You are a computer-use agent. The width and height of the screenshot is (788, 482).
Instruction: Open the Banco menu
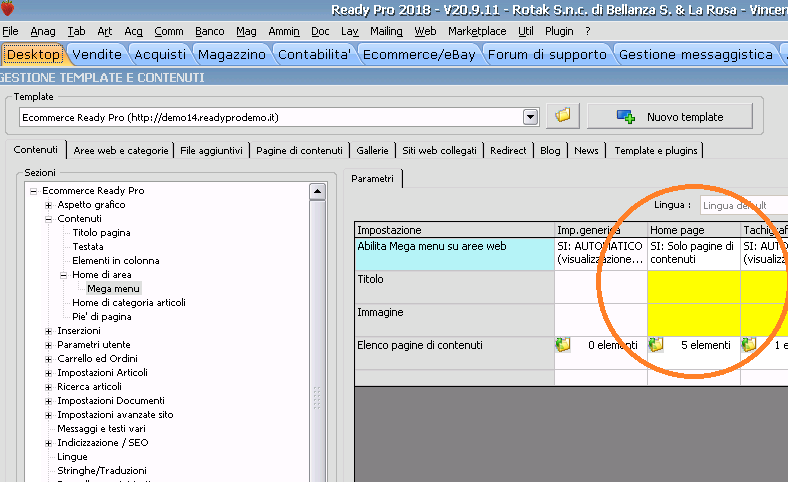[210, 31]
